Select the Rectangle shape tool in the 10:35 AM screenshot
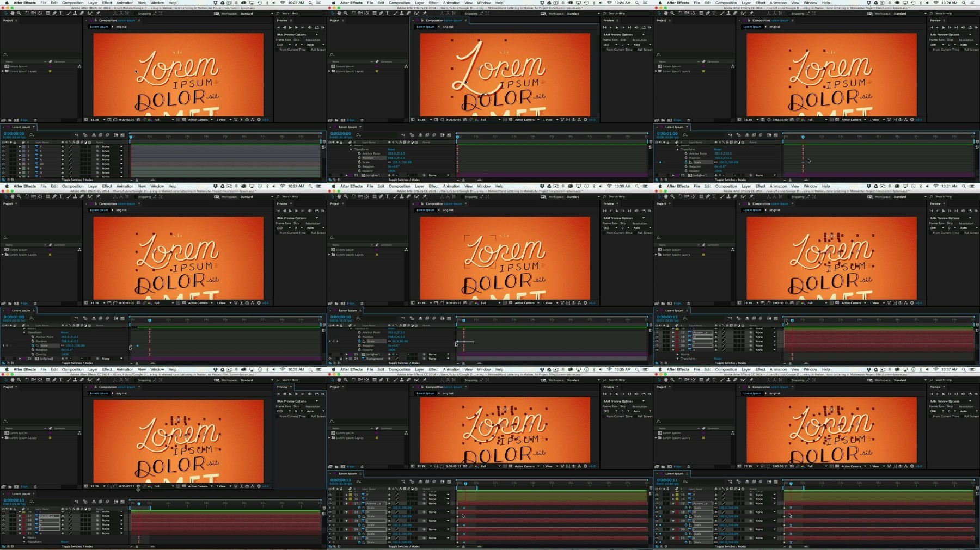 375,380
